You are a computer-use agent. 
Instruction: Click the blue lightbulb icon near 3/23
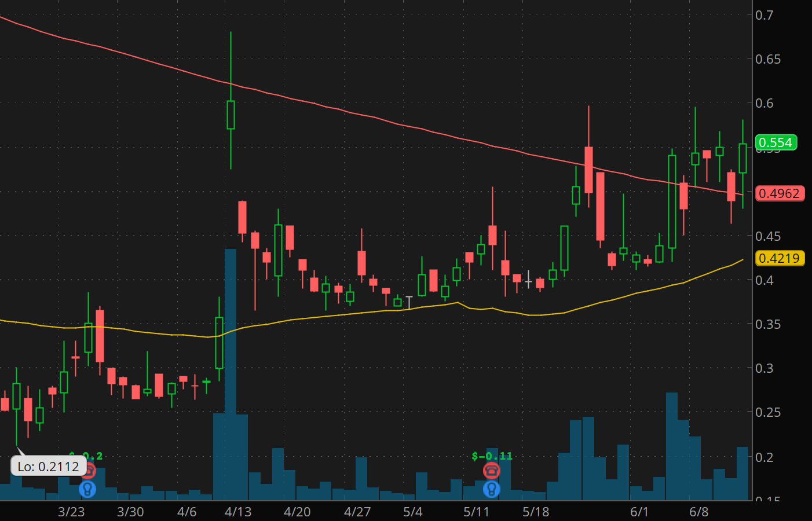tap(87, 489)
